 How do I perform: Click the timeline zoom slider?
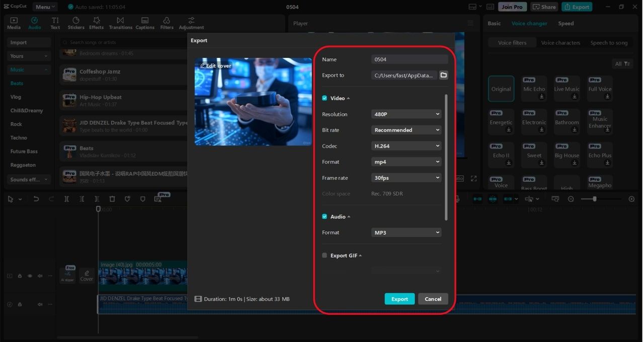point(601,199)
